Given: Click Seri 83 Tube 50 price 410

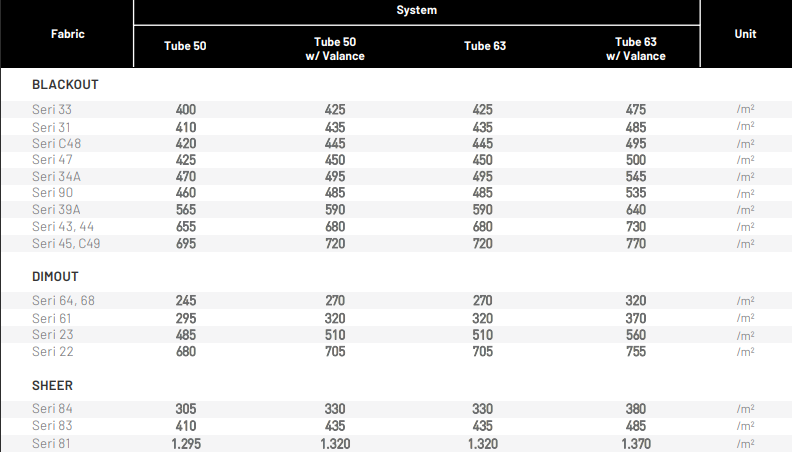Looking at the screenshot, I should pos(186,426).
